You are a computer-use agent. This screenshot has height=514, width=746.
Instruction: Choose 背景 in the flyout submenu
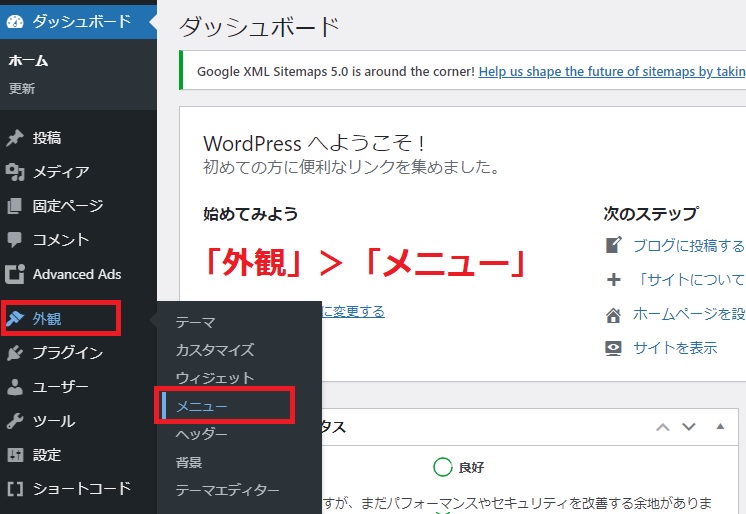(189, 462)
